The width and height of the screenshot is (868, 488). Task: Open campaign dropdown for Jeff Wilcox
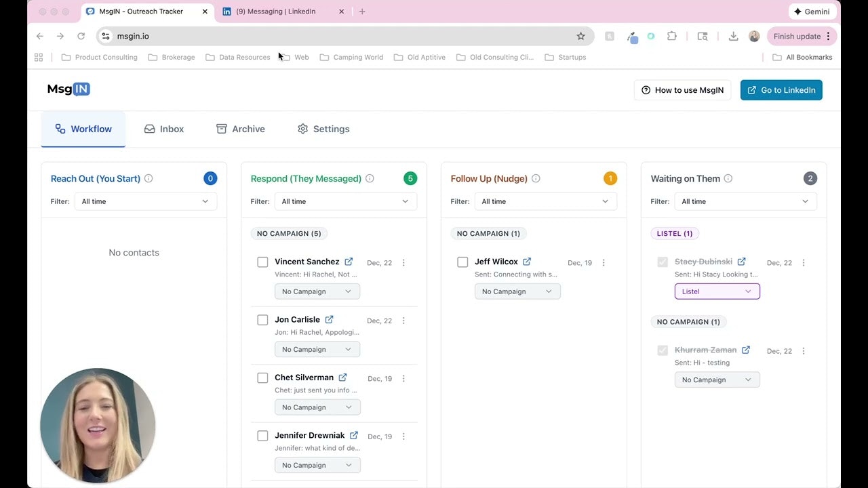pyautogui.click(x=517, y=291)
